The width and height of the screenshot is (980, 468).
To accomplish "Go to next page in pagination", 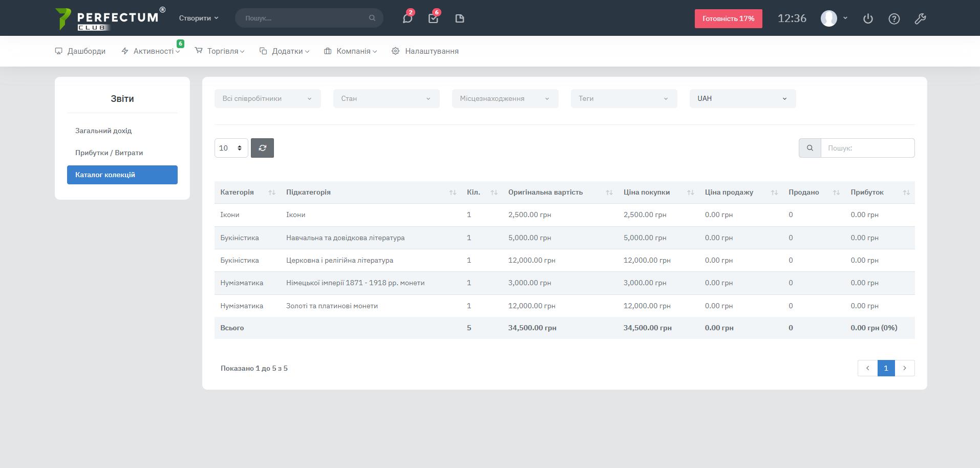I will point(904,368).
